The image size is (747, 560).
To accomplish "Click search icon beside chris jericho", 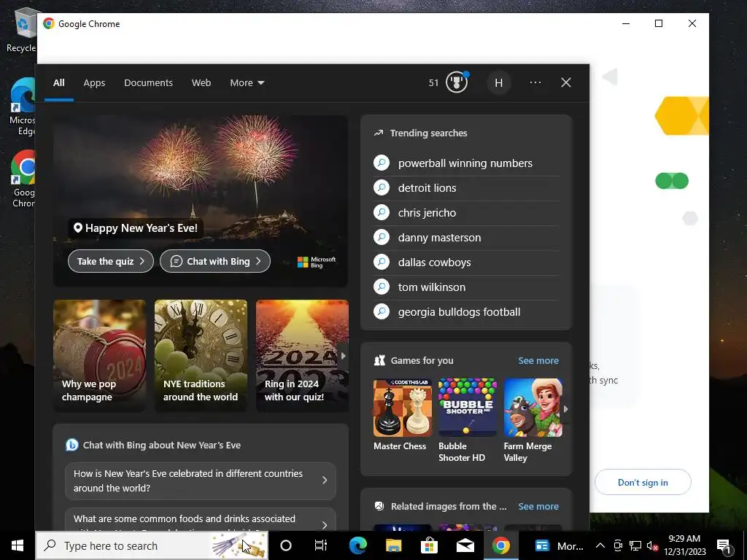I will [382, 212].
